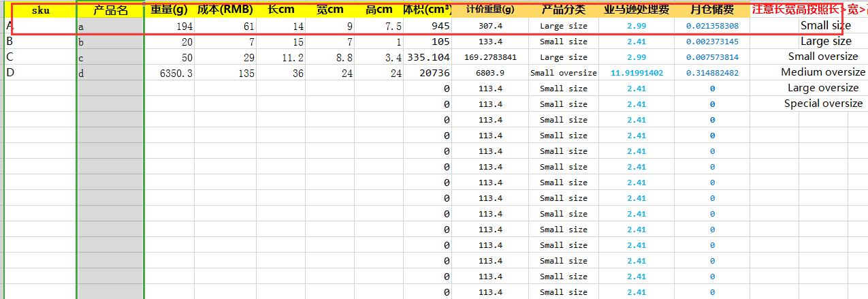The width and height of the screenshot is (868, 299).
Task: Click the "成本(RMB)" header cell
Action: pos(225,10)
